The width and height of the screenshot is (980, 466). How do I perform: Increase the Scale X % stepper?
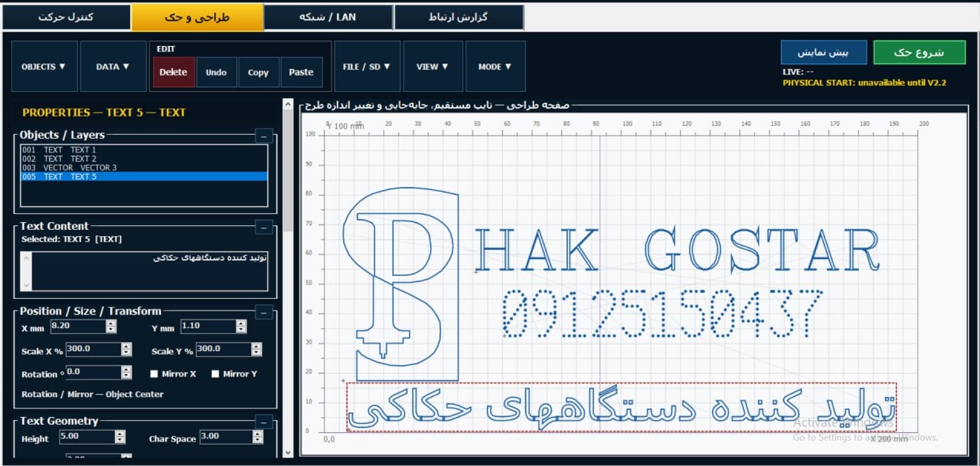click(x=126, y=346)
